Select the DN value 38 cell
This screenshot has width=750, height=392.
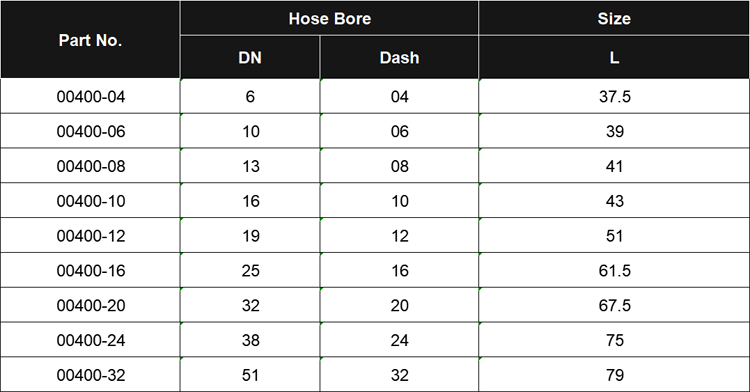coord(250,340)
